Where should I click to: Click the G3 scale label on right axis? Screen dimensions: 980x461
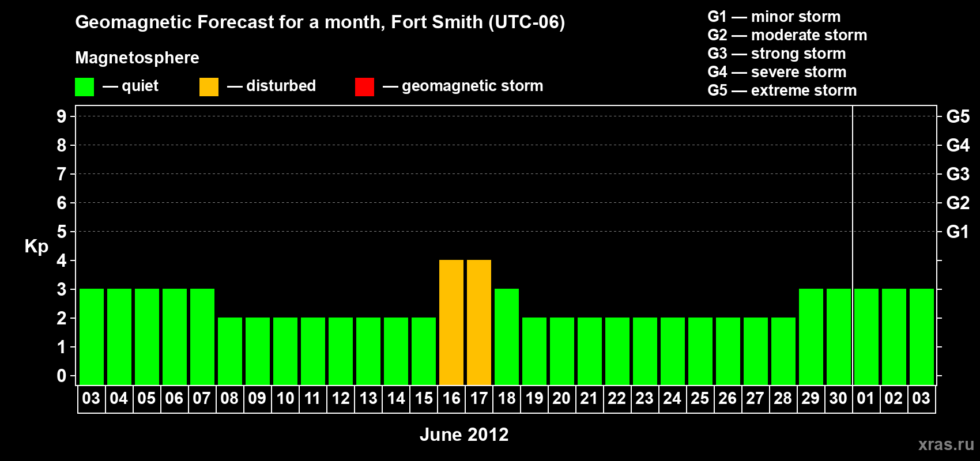958,174
